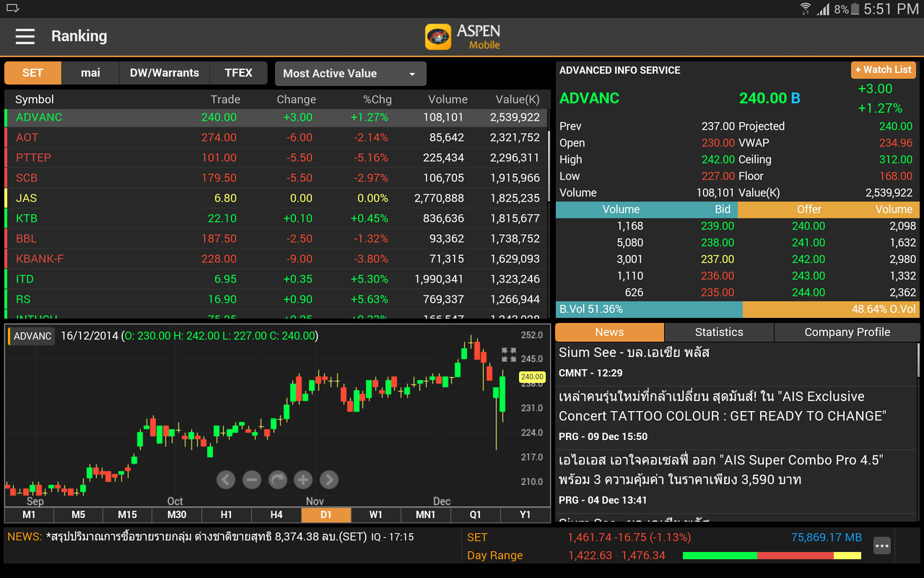Select the KBANK-F stock row
Image resolution: width=924 pixels, height=578 pixels.
point(276,259)
